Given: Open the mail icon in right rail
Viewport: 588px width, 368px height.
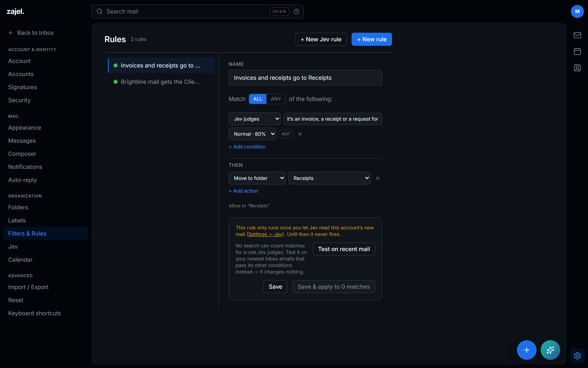Looking at the screenshot, I should coord(577,35).
